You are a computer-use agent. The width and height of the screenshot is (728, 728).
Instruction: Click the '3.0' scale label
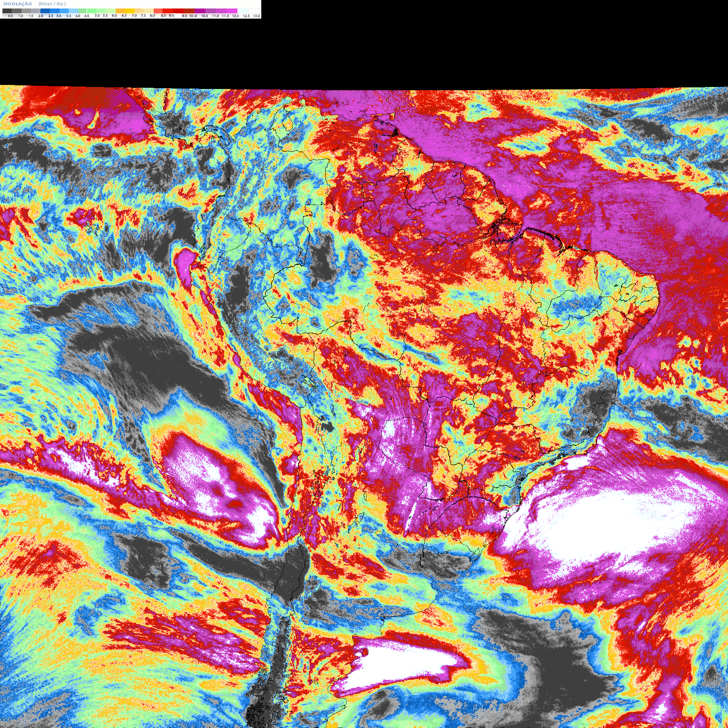(x=59, y=16)
